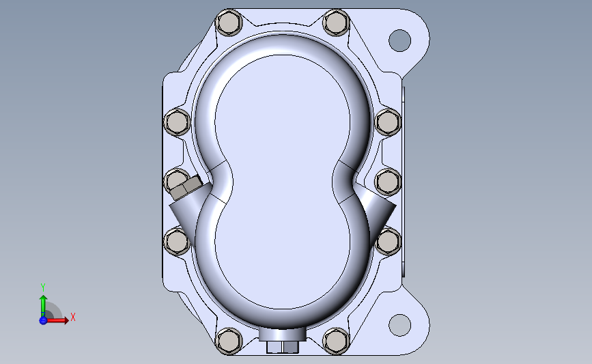Select the hex drain plug at the cover bottom

pyautogui.click(x=283, y=347)
